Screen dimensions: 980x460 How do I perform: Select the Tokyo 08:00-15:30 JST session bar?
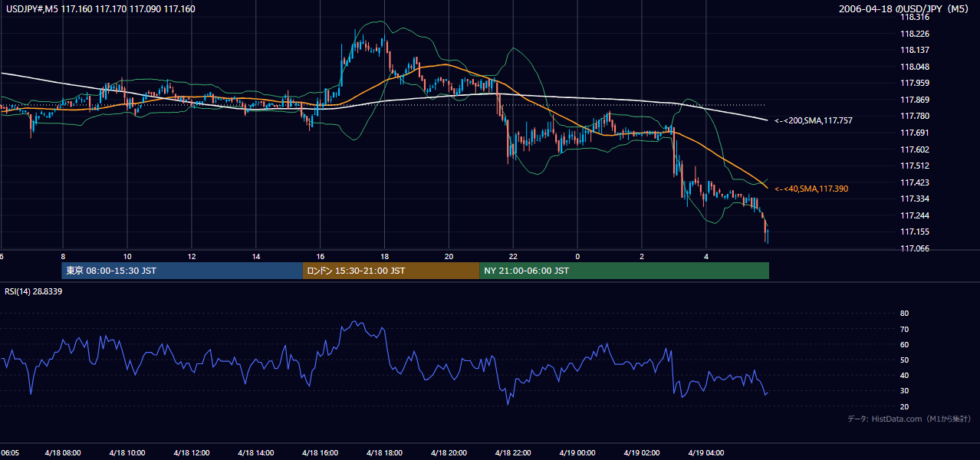183,271
